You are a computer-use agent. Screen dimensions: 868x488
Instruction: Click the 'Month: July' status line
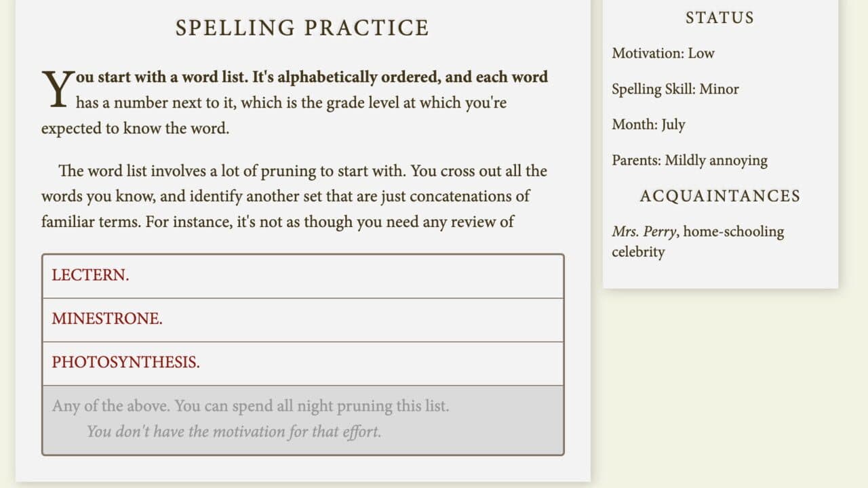[648, 125]
